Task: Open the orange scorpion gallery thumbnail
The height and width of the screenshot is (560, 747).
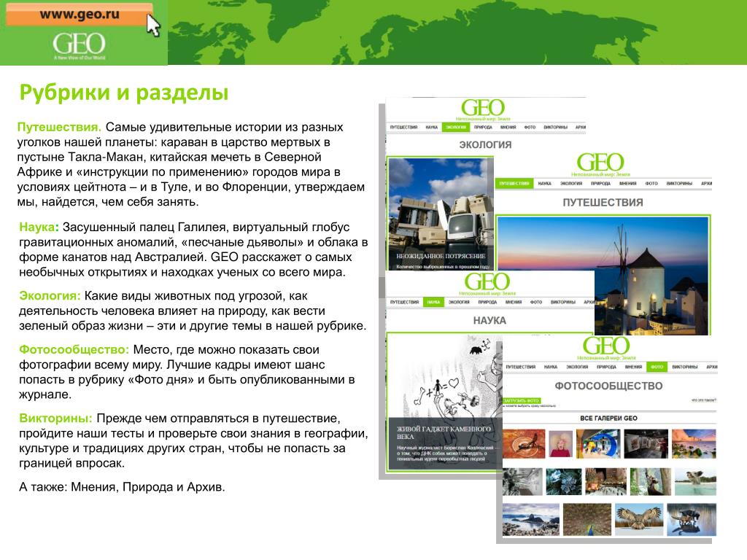Action: click(524, 443)
